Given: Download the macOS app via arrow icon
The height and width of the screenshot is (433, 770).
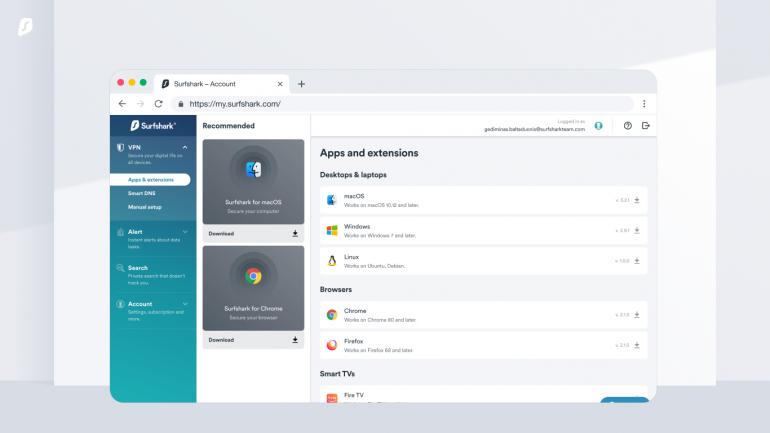Looking at the screenshot, I should (x=637, y=200).
